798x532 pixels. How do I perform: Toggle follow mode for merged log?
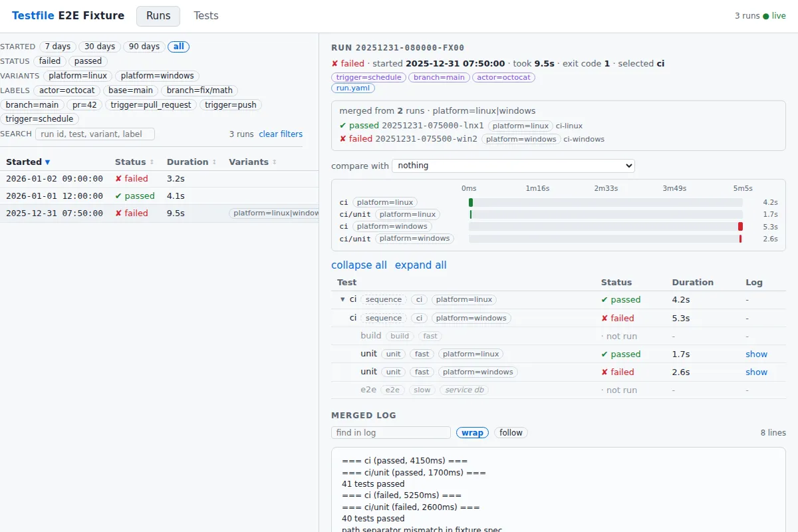click(511, 432)
